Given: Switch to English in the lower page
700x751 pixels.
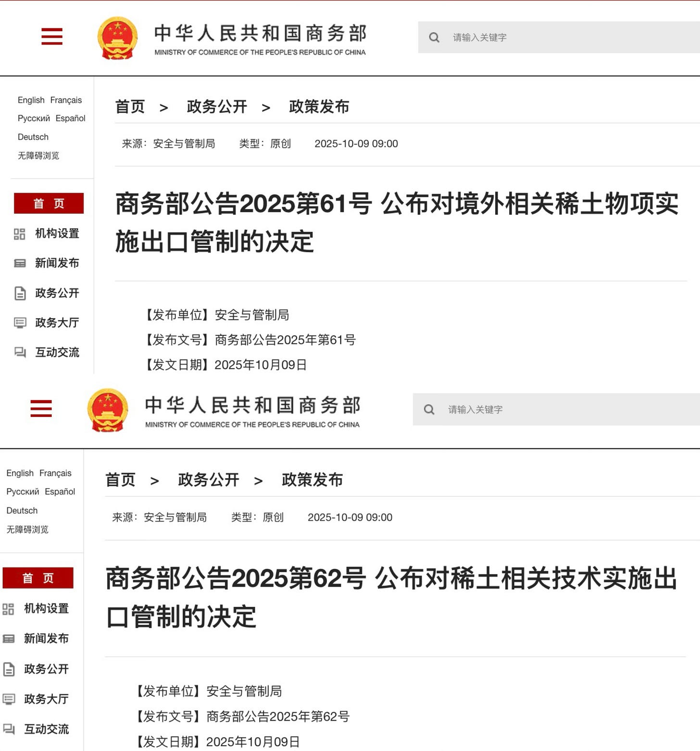Looking at the screenshot, I should point(20,473).
